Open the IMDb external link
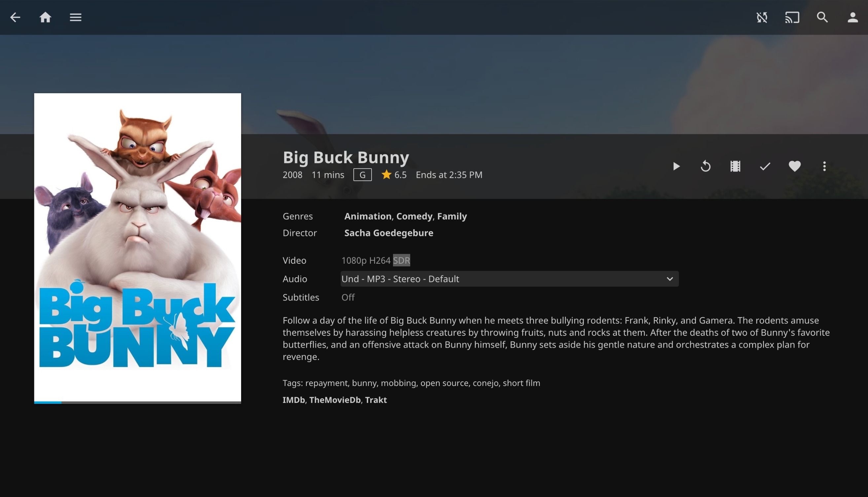The height and width of the screenshot is (497, 868). [293, 400]
